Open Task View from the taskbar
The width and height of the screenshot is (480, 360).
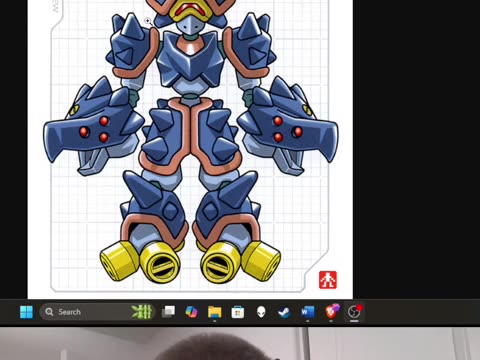pyautogui.click(x=168, y=312)
